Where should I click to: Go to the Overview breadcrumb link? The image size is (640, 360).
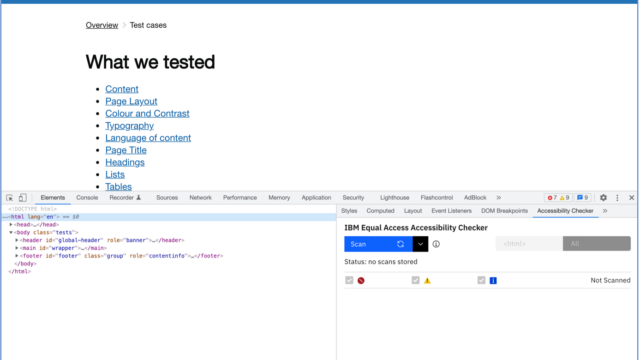point(102,25)
